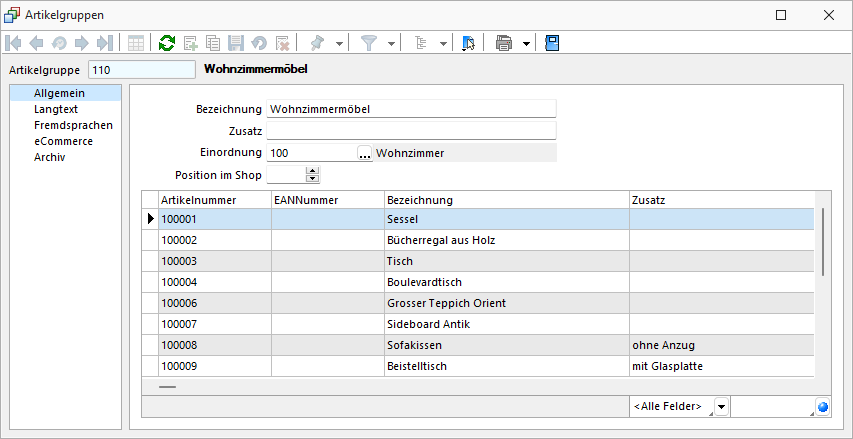
Task: Select the Sofakissen entry
Action: (478, 345)
